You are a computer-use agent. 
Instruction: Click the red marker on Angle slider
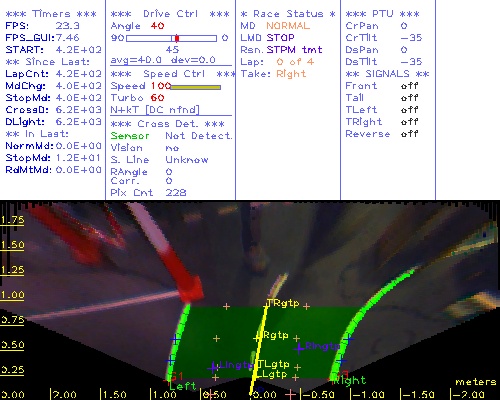click(x=177, y=38)
